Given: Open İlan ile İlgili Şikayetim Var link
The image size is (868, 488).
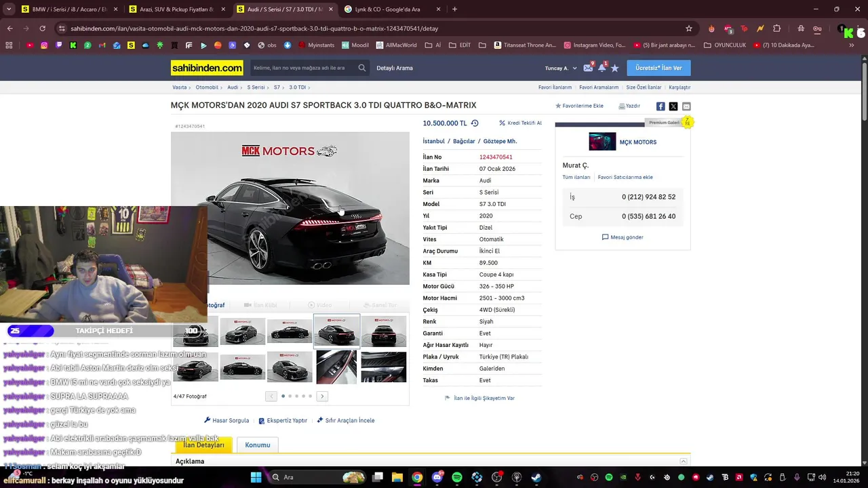Looking at the screenshot, I should point(479,398).
